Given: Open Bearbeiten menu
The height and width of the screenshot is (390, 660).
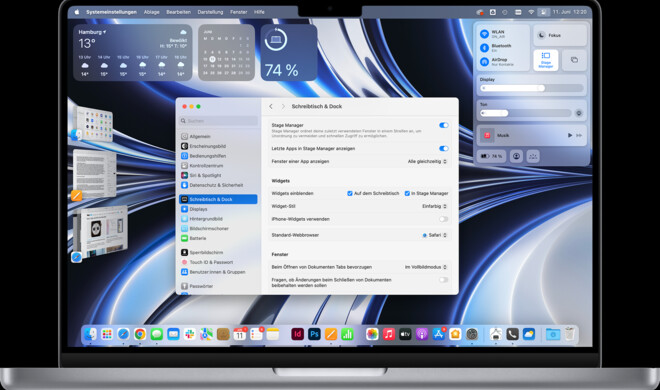Looking at the screenshot, I should (x=178, y=12).
